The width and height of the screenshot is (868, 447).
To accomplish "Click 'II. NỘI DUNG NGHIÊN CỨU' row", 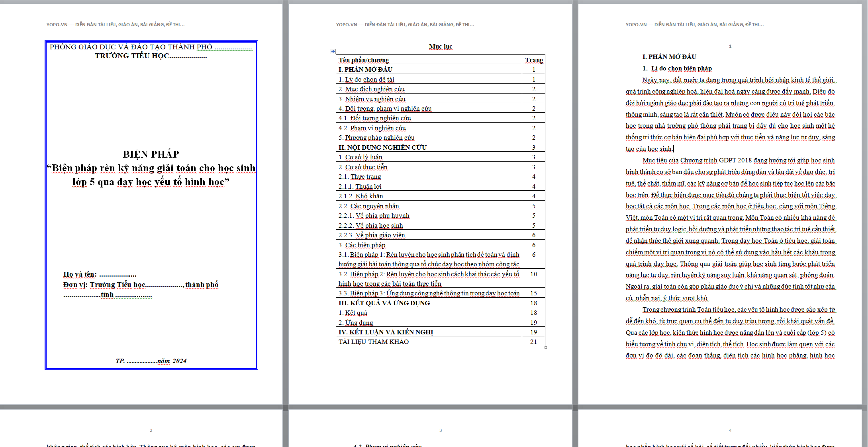I will [441, 147].
